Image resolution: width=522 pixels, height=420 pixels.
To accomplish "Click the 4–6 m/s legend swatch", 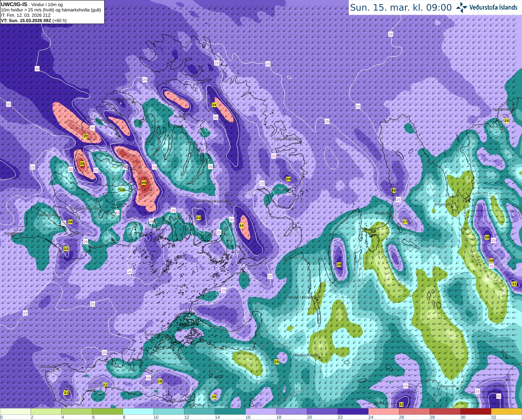I will pos(77,411).
